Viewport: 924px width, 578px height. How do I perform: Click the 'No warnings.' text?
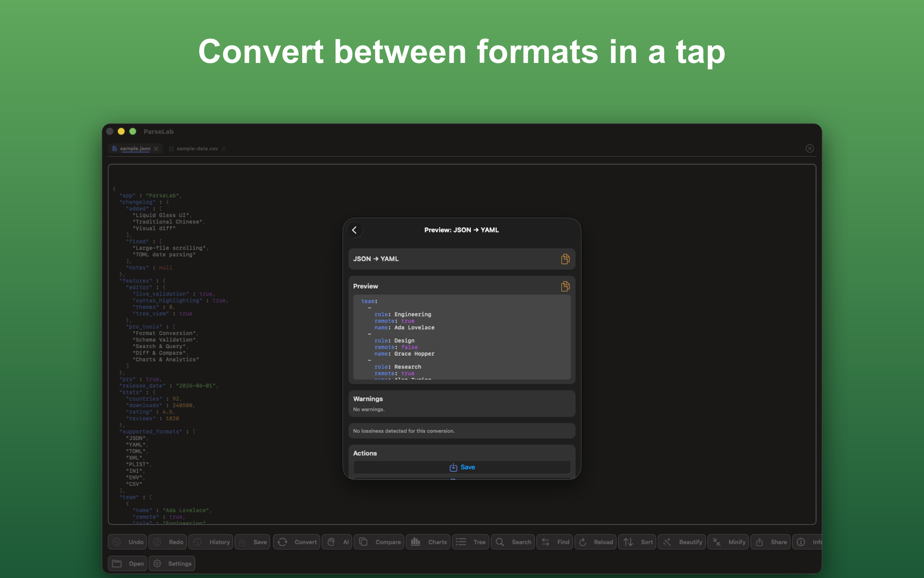point(368,409)
